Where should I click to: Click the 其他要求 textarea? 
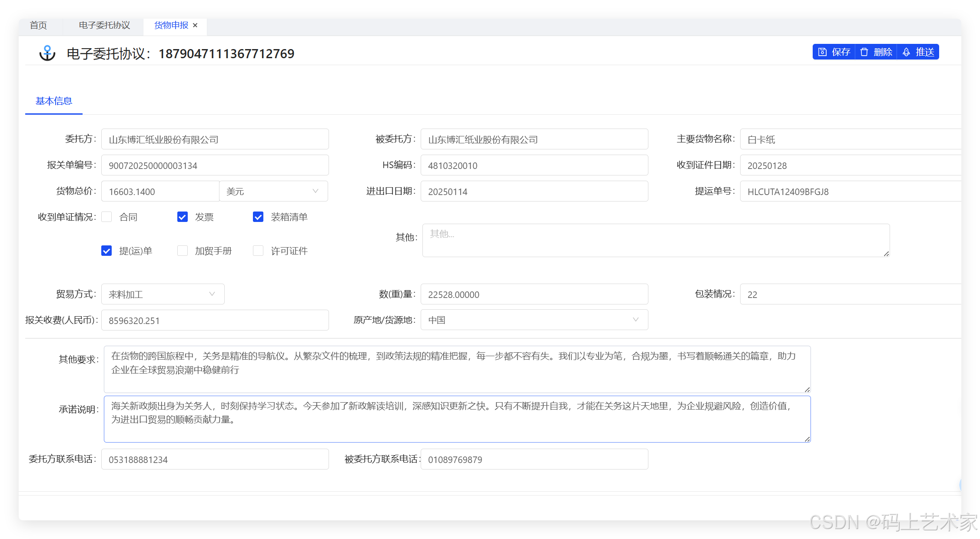tap(457, 369)
